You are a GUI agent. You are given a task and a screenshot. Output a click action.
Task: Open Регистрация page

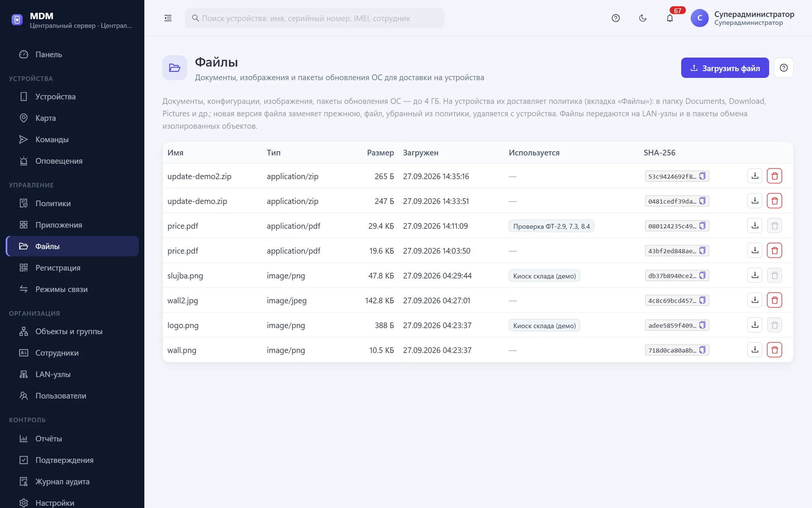click(72, 268)
